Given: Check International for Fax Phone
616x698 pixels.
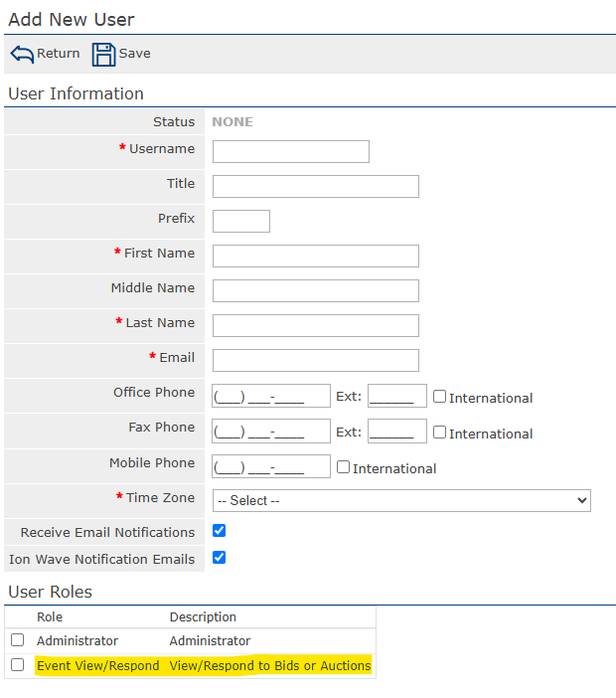Looking at the screenshot, I should [439, 432].
